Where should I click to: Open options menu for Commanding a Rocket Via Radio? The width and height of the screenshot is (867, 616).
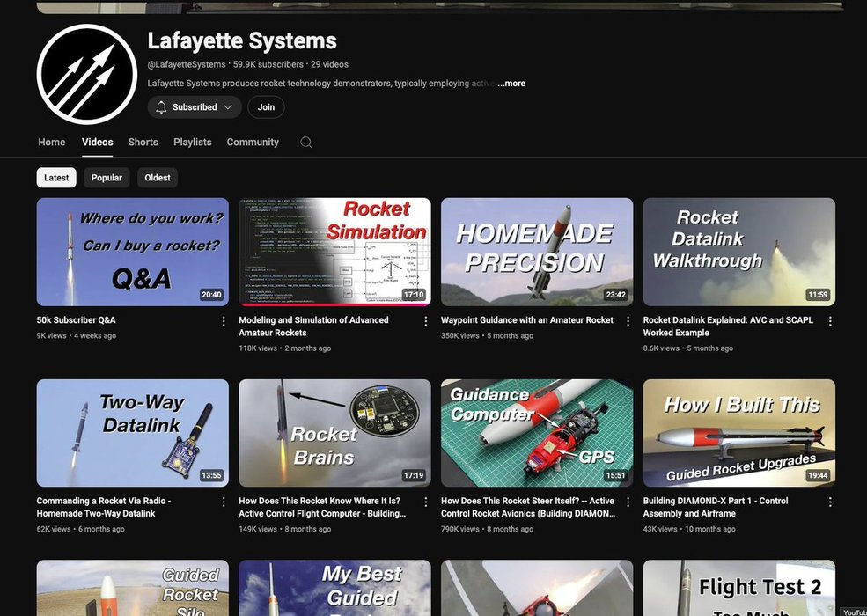tap(224, 502)
